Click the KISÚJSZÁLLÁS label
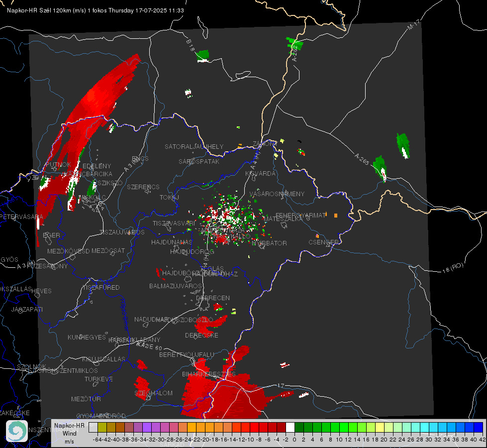The width and height of the screenshot is (487, 448). tap(103, 359)
